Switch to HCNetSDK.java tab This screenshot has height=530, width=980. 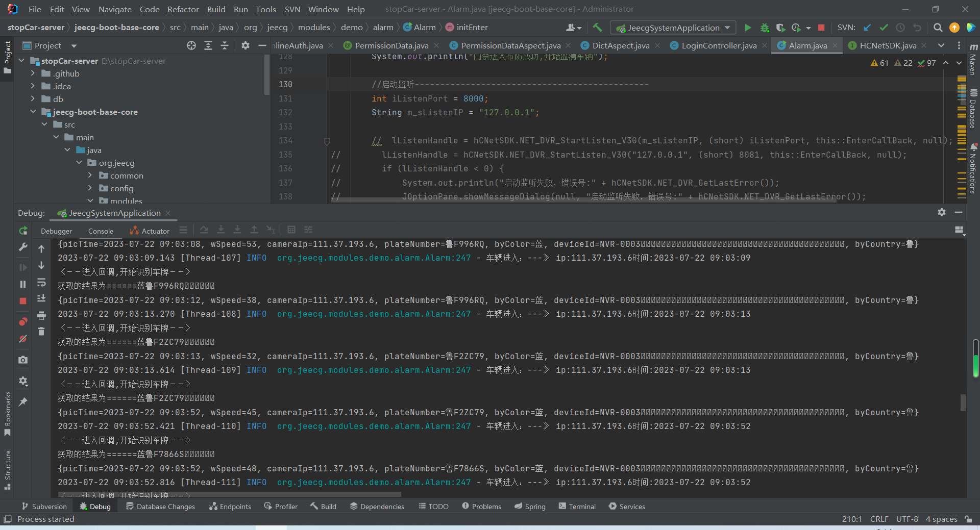(x=888, y=45)
